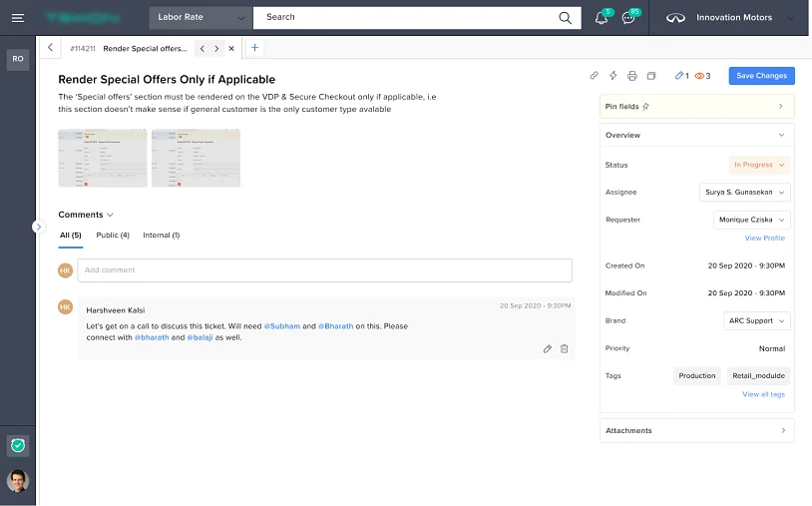812x506 pixels.
Task: Go back with left arrow beside tab
Action: 50,48
